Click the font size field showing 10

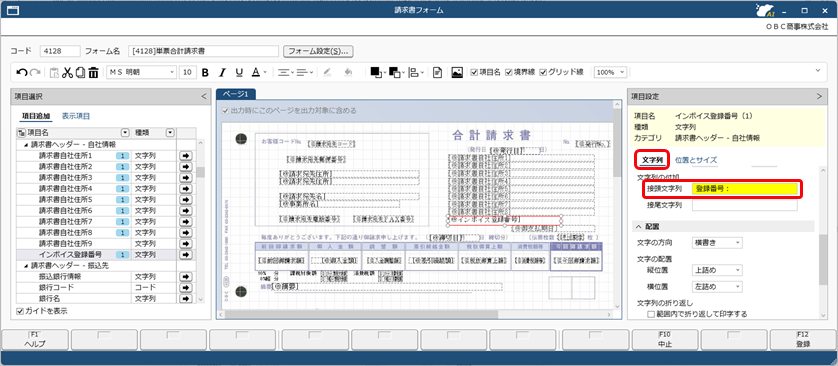187,72
